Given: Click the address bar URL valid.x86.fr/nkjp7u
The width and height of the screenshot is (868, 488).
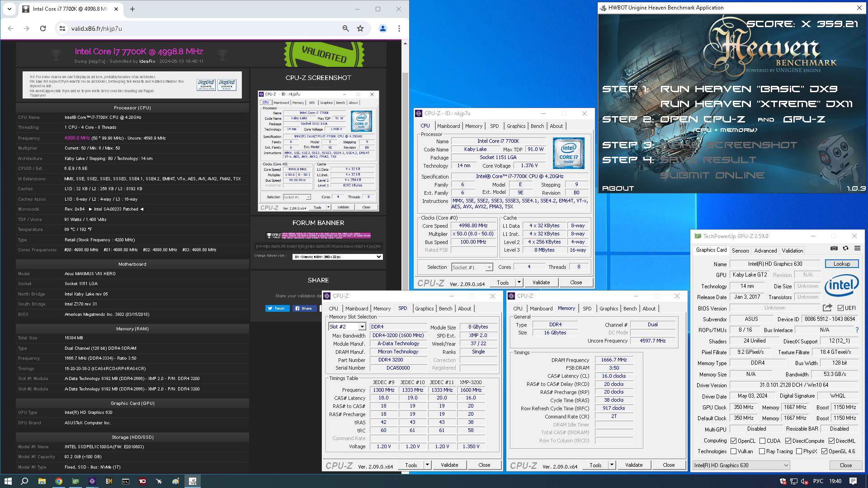Looking at the screenshot, I should (97, 28).
